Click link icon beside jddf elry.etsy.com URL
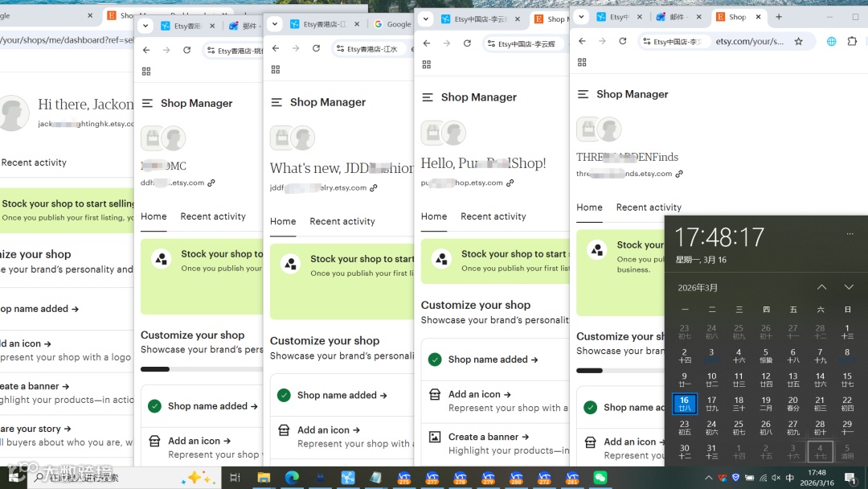 tap(374, 187)
